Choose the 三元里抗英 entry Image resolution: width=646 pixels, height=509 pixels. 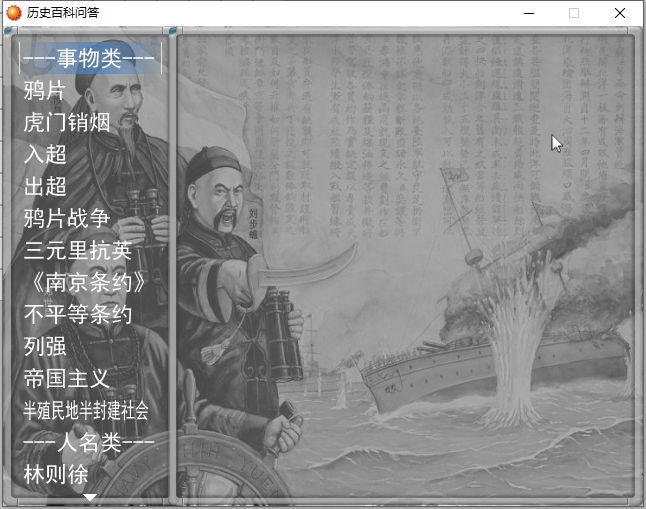(x=77, y=251)
